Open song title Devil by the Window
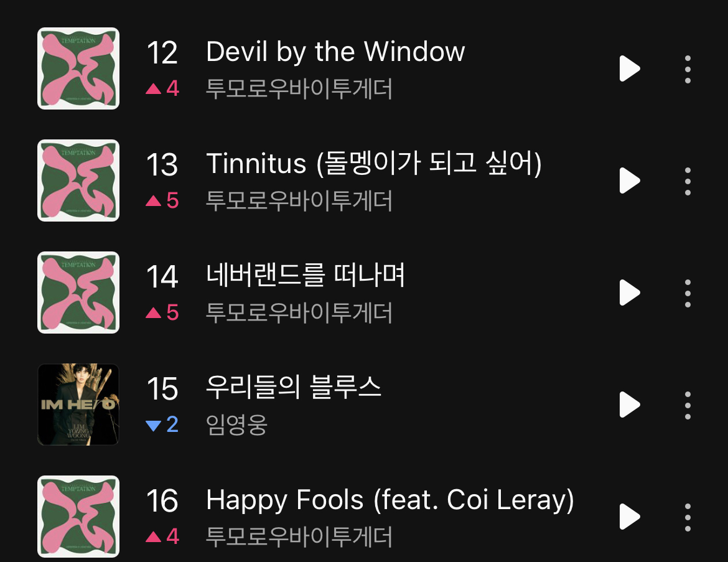 (335, 52)
